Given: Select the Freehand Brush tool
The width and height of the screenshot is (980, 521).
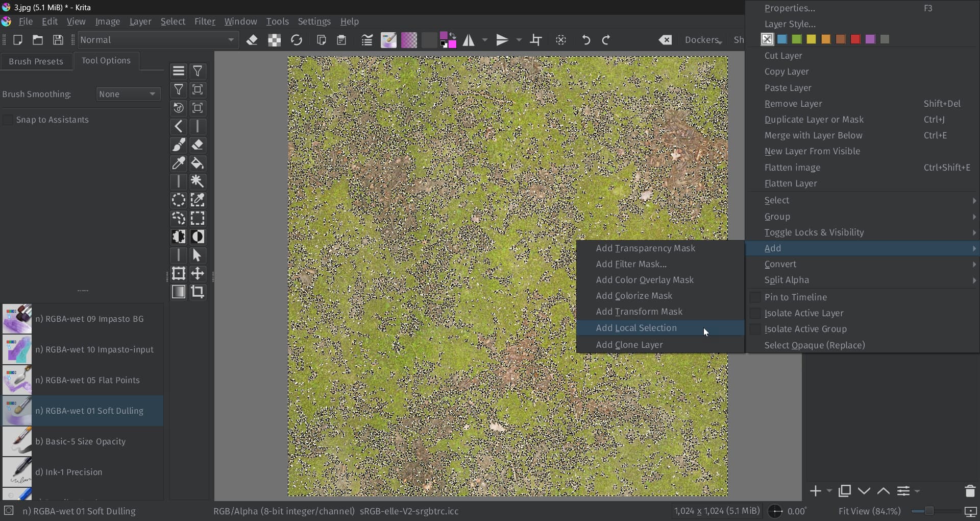Looking at the screenshot, I should 179,145.
